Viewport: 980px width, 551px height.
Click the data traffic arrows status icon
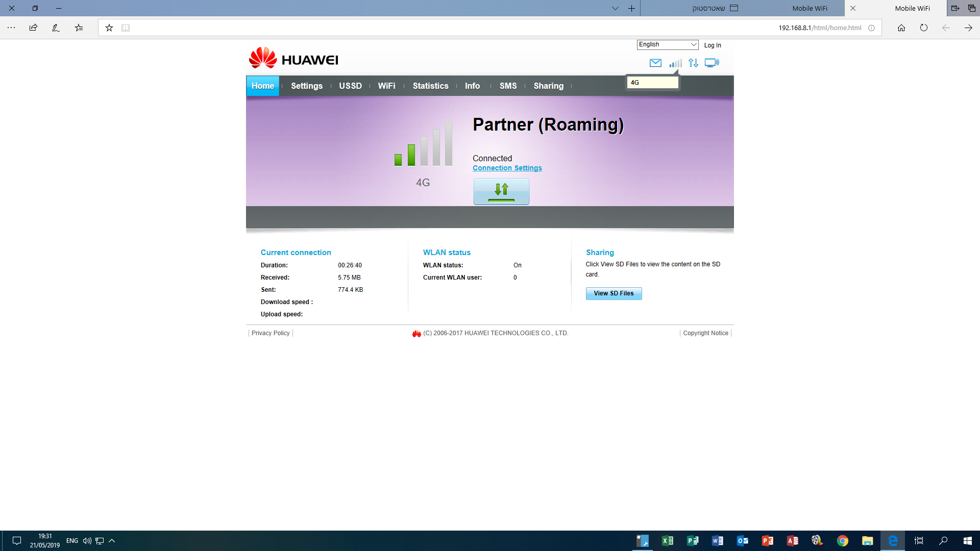(693, 63)
